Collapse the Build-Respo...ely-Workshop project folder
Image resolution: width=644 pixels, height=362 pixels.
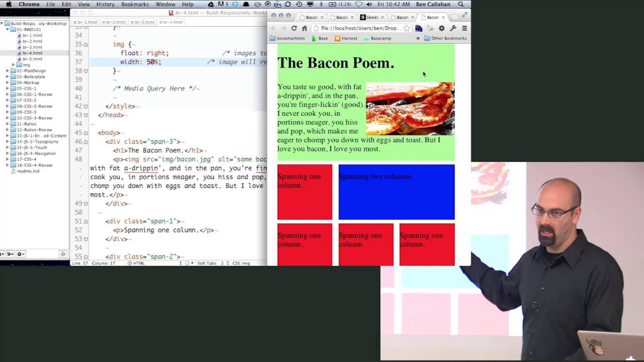click(2, 24)
